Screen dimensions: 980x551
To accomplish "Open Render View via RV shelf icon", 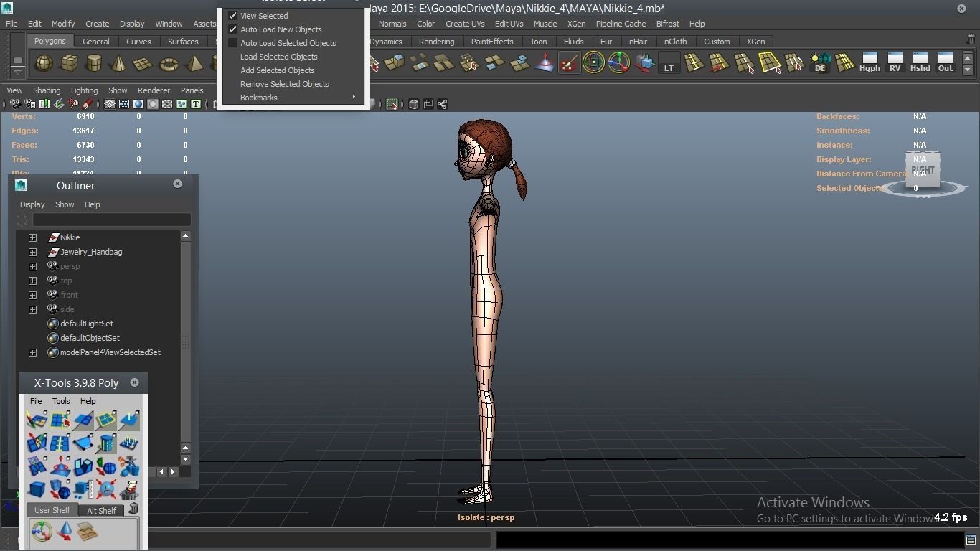I will pyautogui.click(x=895, y=63).
